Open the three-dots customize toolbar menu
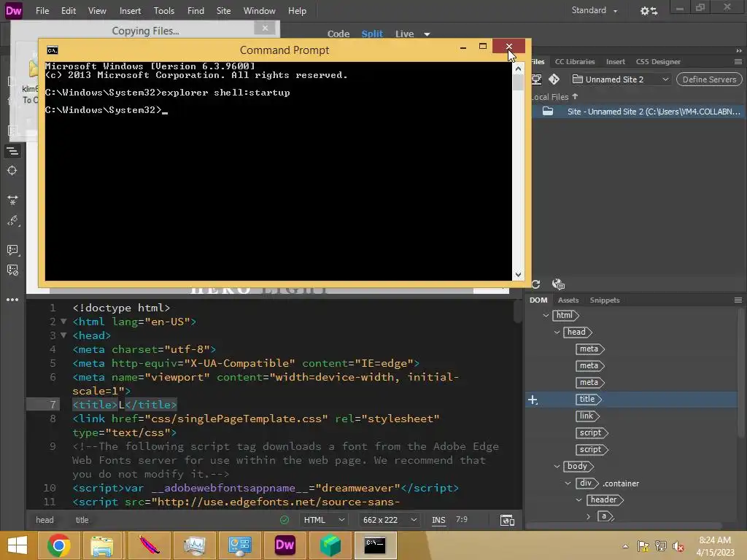The width and height of the screenshot is (747, 560). click(x=12, y=300)
